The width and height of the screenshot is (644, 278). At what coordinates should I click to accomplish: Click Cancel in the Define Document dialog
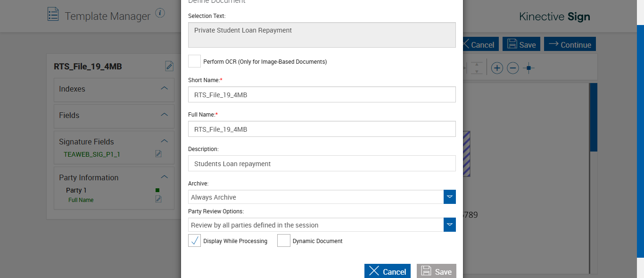click(x=387, y=271)
